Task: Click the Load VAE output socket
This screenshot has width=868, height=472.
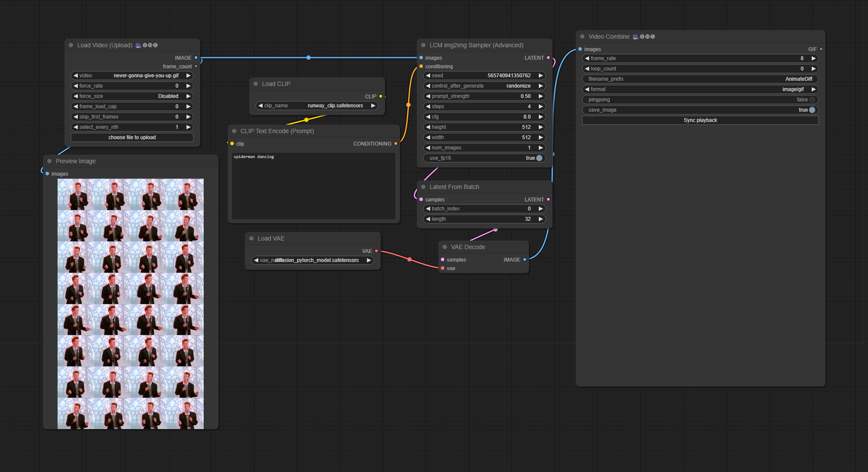Action: [376, 251]
